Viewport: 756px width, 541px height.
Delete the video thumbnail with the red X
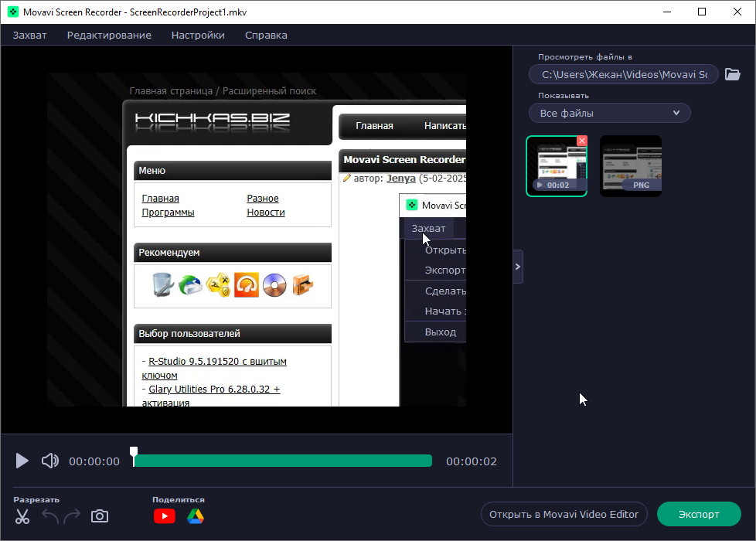click(582, 141)
